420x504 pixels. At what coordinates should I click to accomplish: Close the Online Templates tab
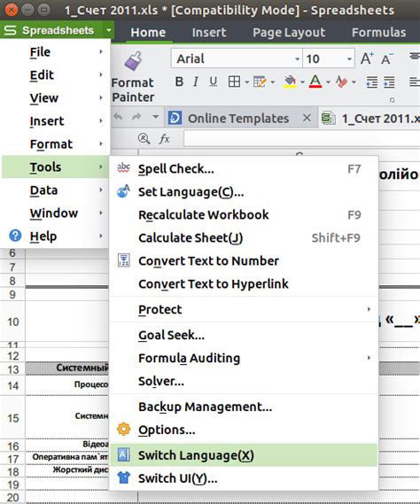point(307,118)
